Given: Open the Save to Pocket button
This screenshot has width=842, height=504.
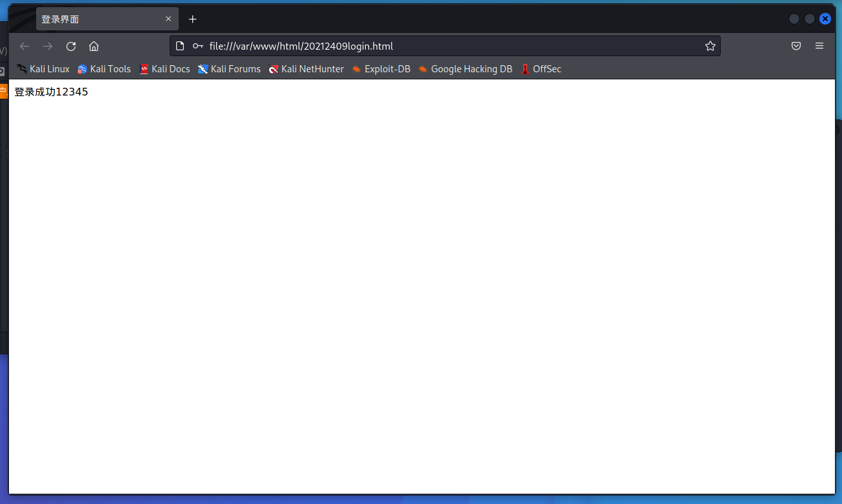Looking at the screenshot, I should click(x=796, y=46).
